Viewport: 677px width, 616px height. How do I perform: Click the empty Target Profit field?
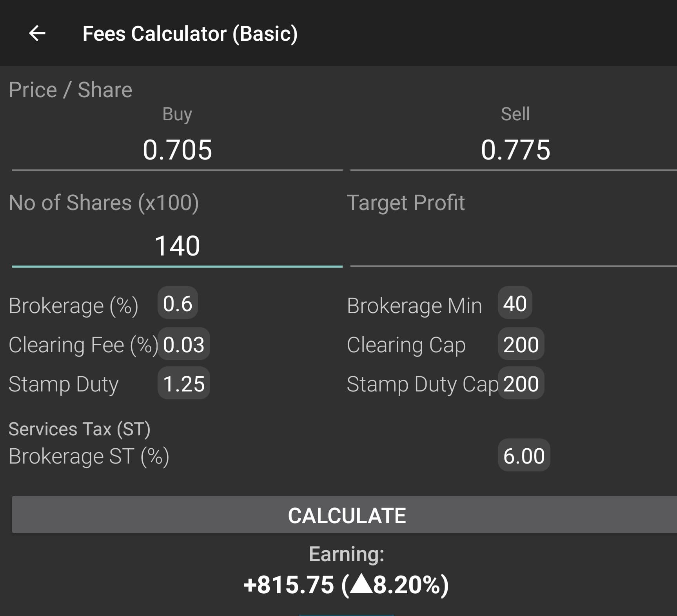(514, 246)
